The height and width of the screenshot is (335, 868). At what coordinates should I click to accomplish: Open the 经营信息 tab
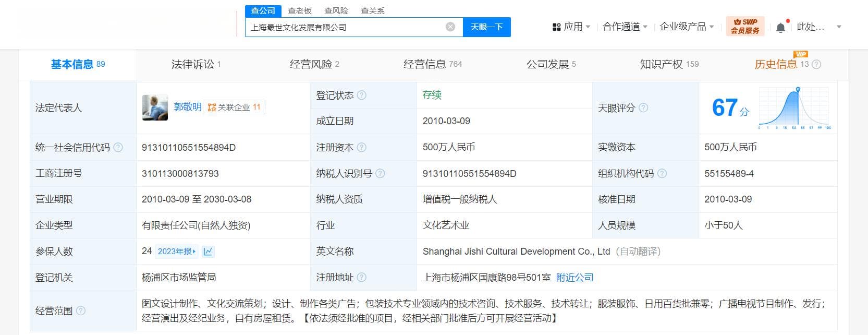pyautogui.click(x=433, y=64)
